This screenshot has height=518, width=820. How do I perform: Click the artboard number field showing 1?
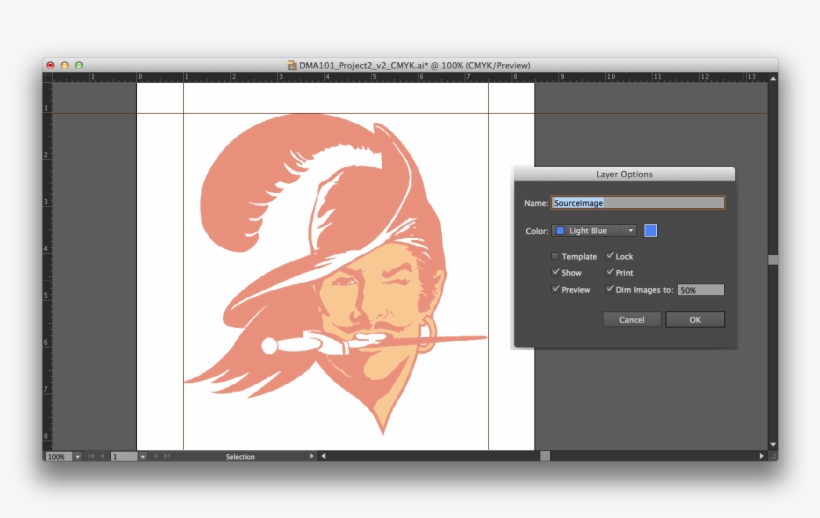coord(124,456)
